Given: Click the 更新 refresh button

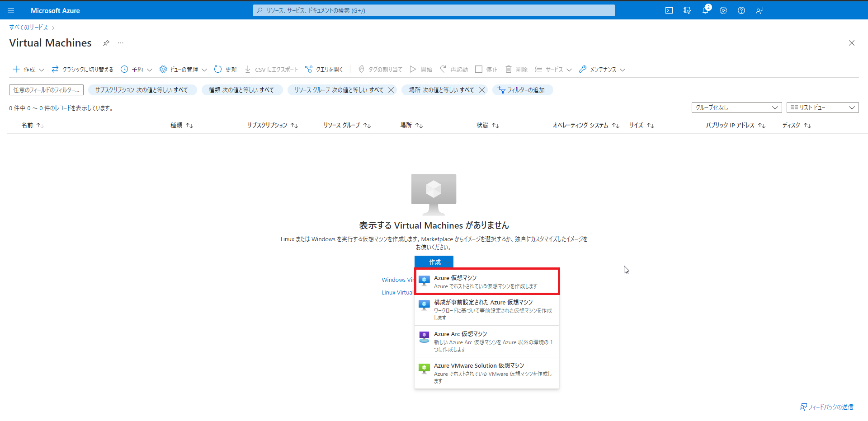Looking at the screenshot, I should pyautogui.click(x=226, y=69).
